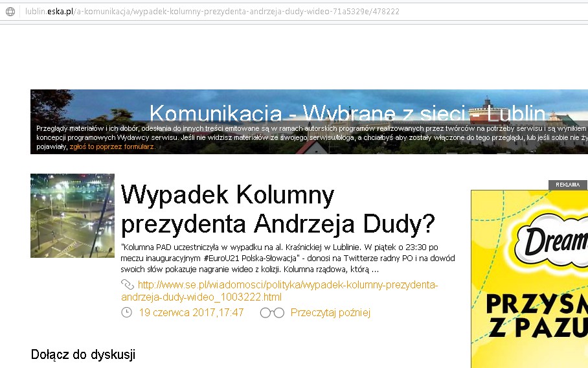Click the chain link icon beside se.pl URL

pyautogui.click(x=128, y=284)
